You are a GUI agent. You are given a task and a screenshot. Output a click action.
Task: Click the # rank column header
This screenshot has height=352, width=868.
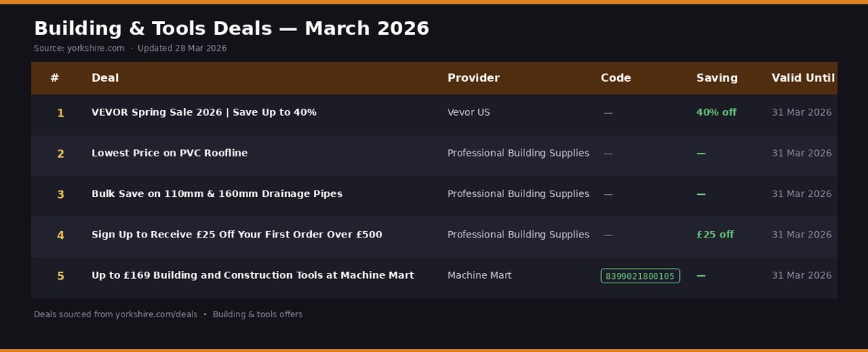coord(55,78)
